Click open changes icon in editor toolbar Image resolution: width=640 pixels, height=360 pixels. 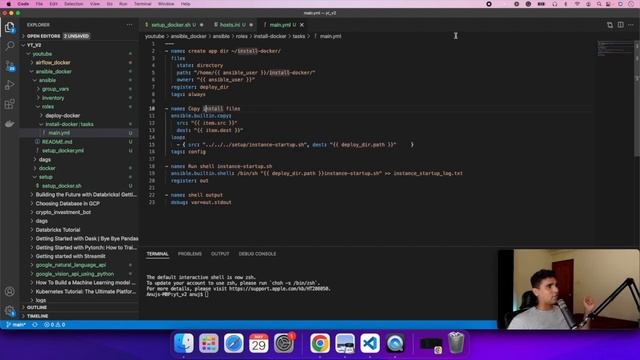coord(610,25)
